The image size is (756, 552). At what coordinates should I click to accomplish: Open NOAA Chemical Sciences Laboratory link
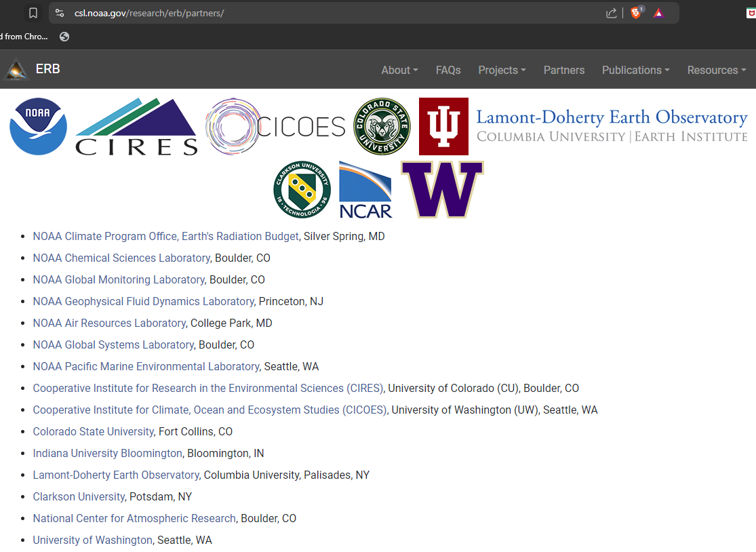(x=121, y=258)
